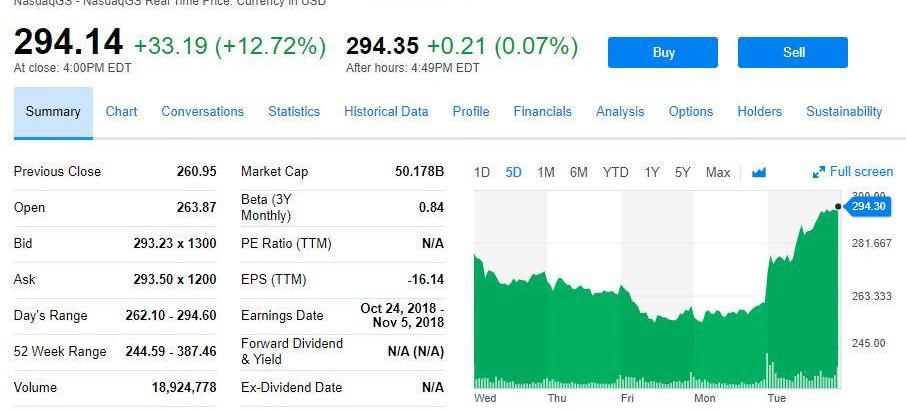Select the Historical Data tab

pyautogui.click(x=386, y=112)
